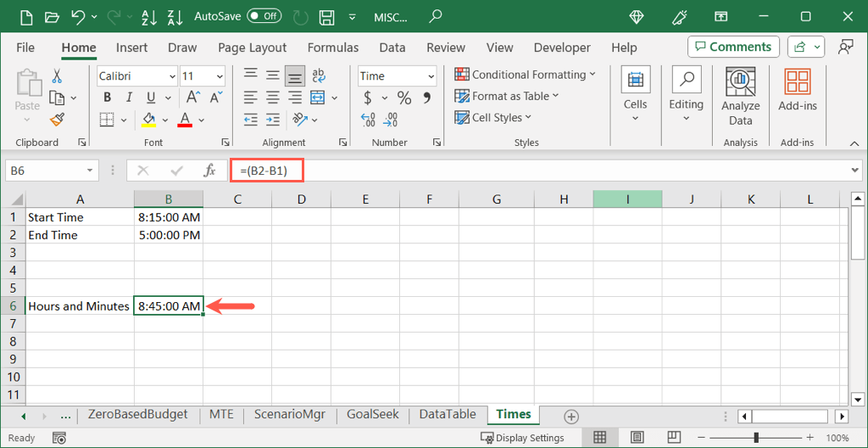Increase decimal places
868x448 pixels.
(368, 119)
